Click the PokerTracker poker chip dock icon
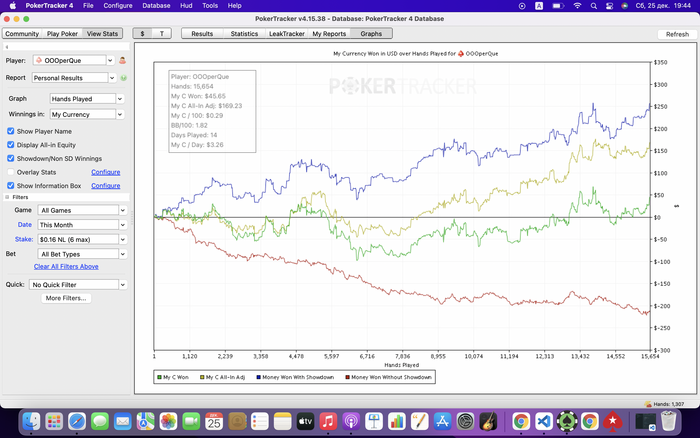 coord(567,421)
